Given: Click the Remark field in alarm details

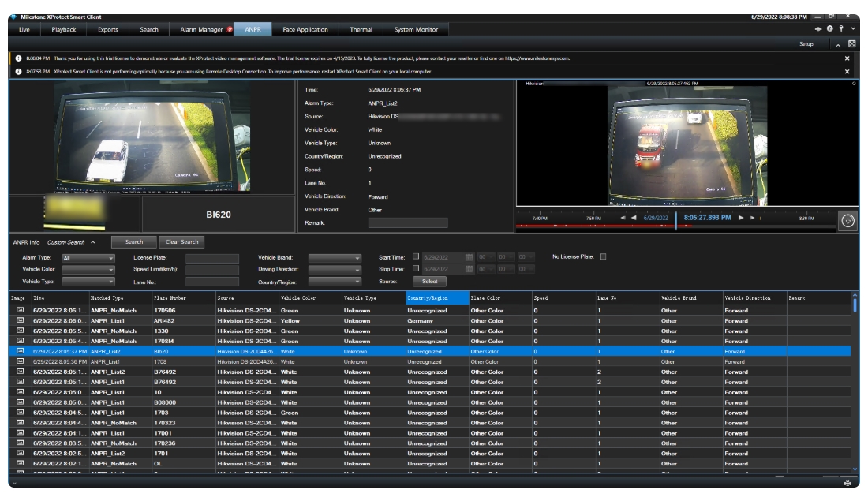Looking at the screenshot, I should [408, 222].
